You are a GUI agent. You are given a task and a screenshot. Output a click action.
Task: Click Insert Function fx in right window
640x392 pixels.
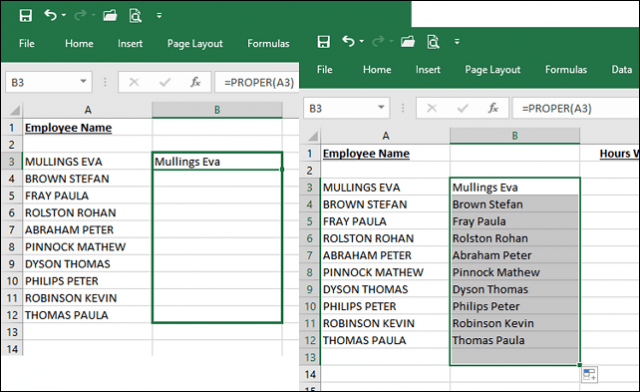click(493, 108)
